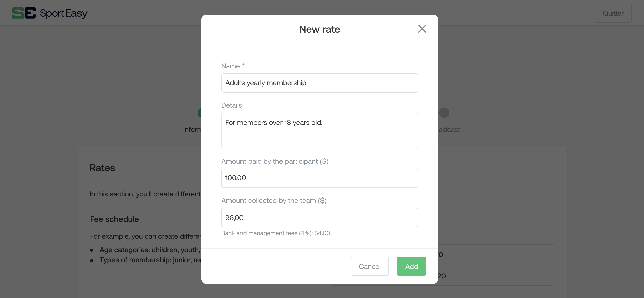644x298 pixels.
Task: Select the team amount field showing 96,00
Action: click(x=319, y=217)
